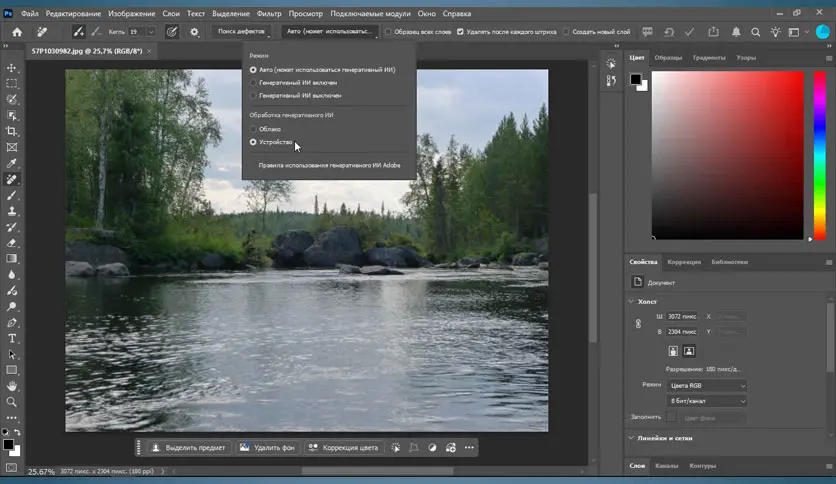Toggle pressure-for-size target icon in options bar
This screenshot has width=836, height=484.
172,32
